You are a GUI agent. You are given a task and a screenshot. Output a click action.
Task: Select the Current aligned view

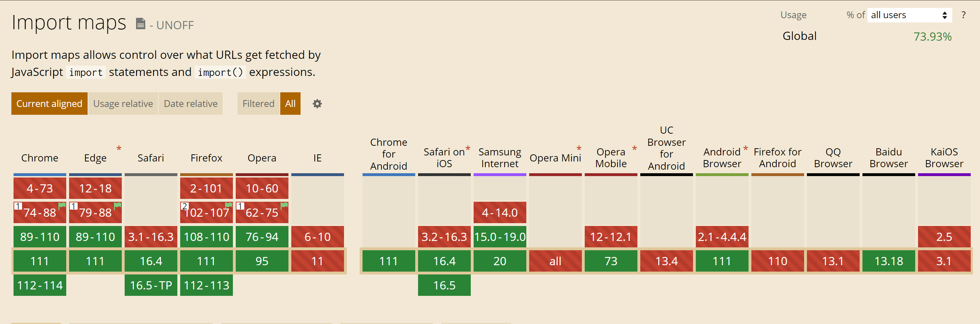49,104
